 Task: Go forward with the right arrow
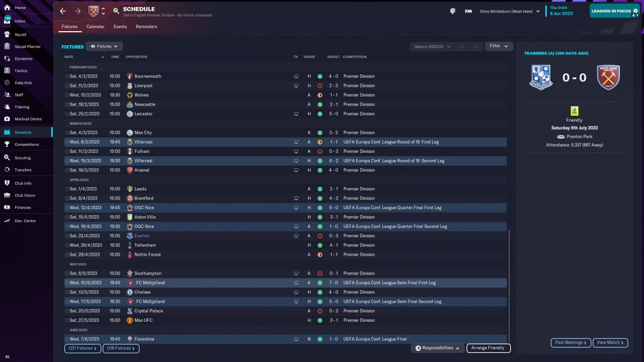(77, 11)
